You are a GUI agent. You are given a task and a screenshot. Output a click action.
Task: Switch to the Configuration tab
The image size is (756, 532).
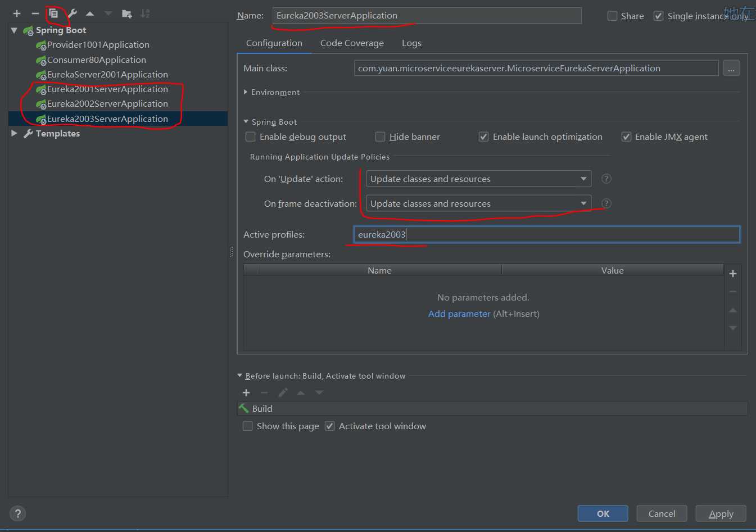274,43
